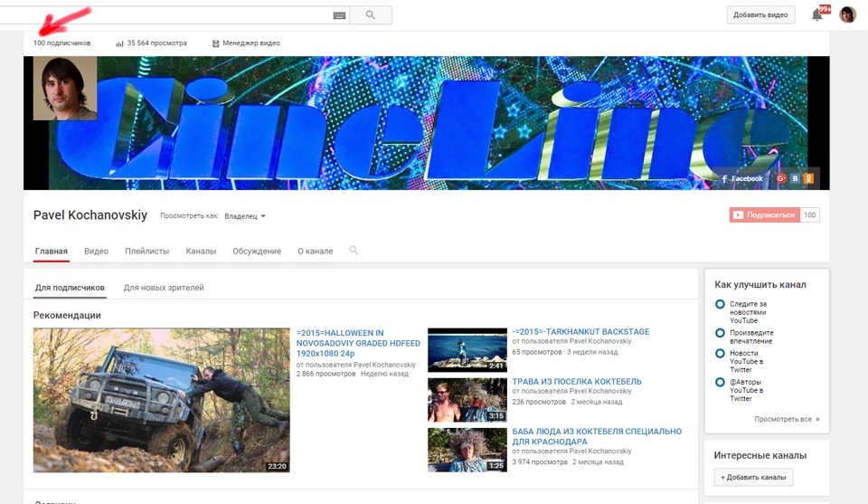Click the 3 974 просмотра view count text
The image size is (868, 504).
(540, 461)
